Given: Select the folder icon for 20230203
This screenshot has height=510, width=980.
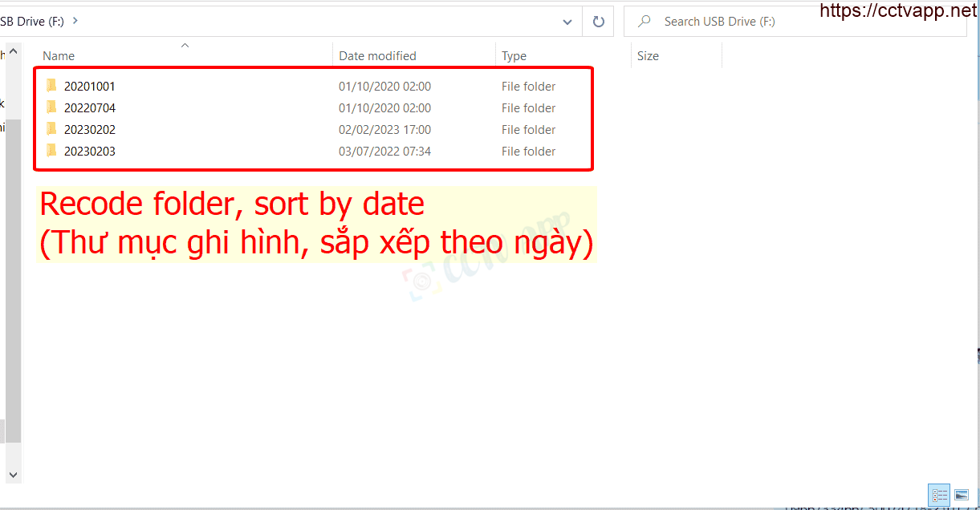Looking at the screenshot, I should click(52, 151).
